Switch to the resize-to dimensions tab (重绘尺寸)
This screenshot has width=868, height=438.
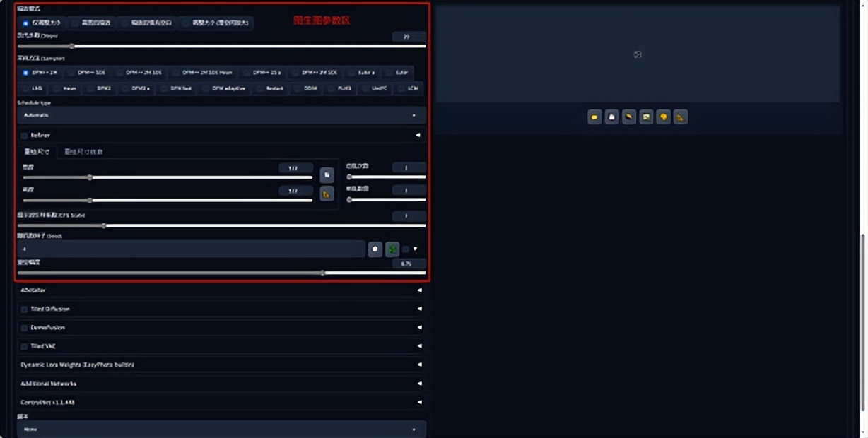click(x=37, y=152)
